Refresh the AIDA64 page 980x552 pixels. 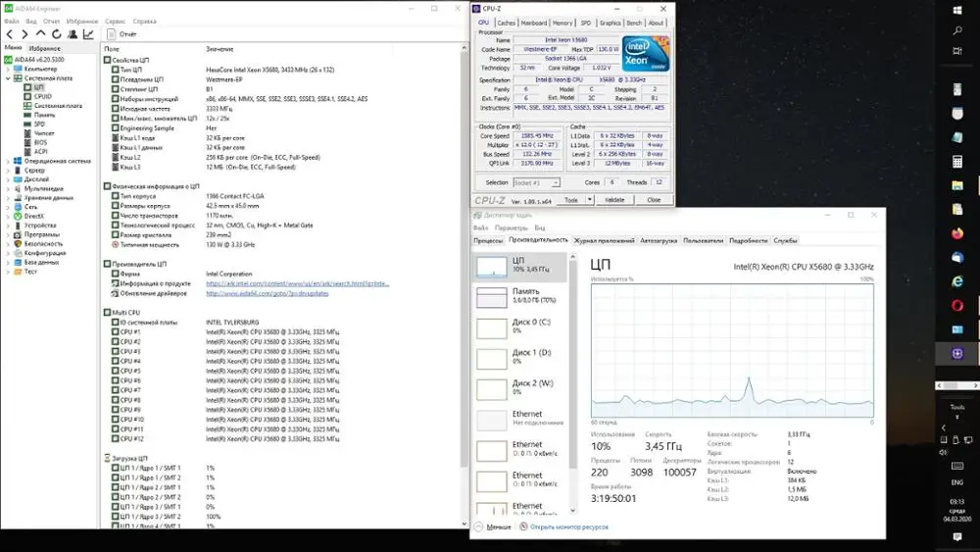click(57, 34)
